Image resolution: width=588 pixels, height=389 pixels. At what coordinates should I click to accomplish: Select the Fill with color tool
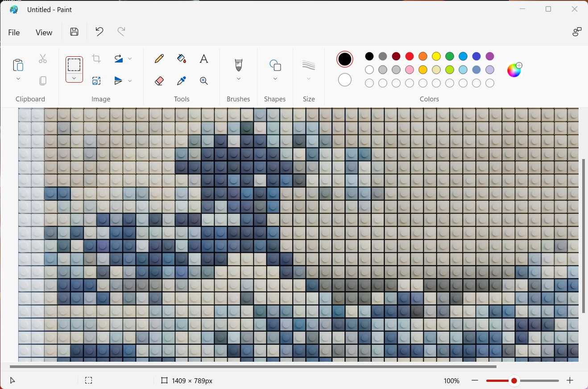181,59
